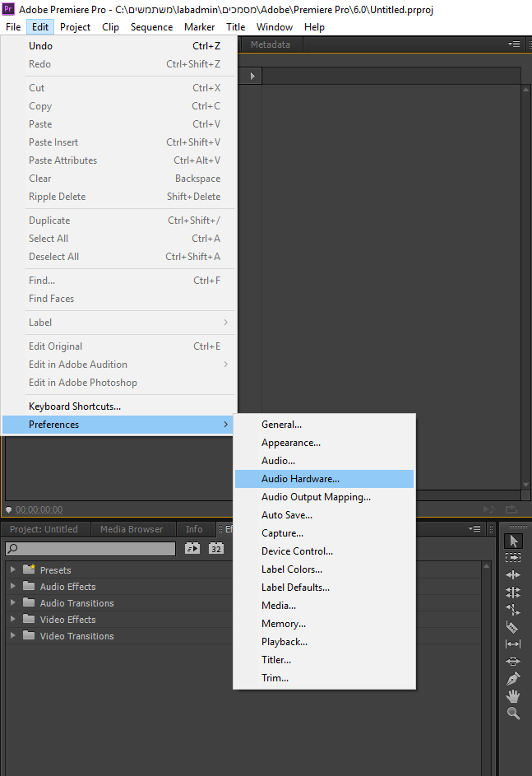
Task: Open the Title menu
Action: pos(236,26)
